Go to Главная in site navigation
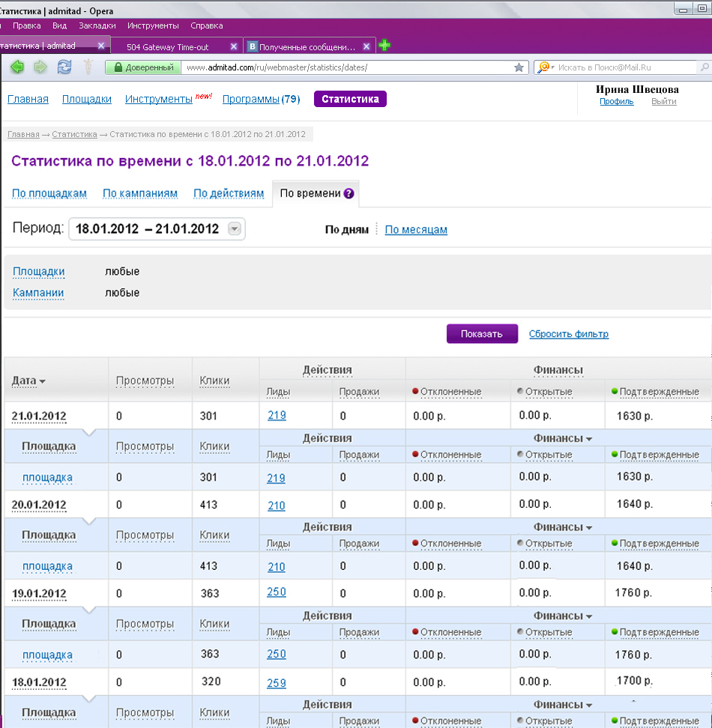 pos(28,99)
